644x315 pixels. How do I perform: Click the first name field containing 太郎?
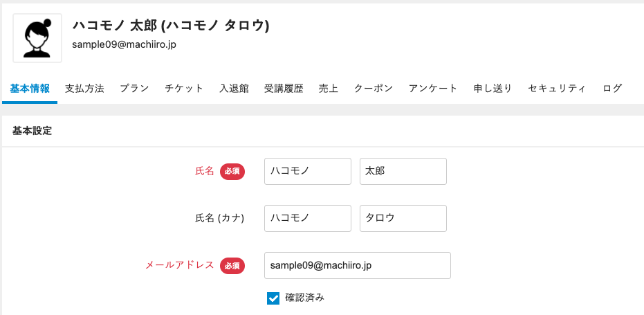pos(403,172)
